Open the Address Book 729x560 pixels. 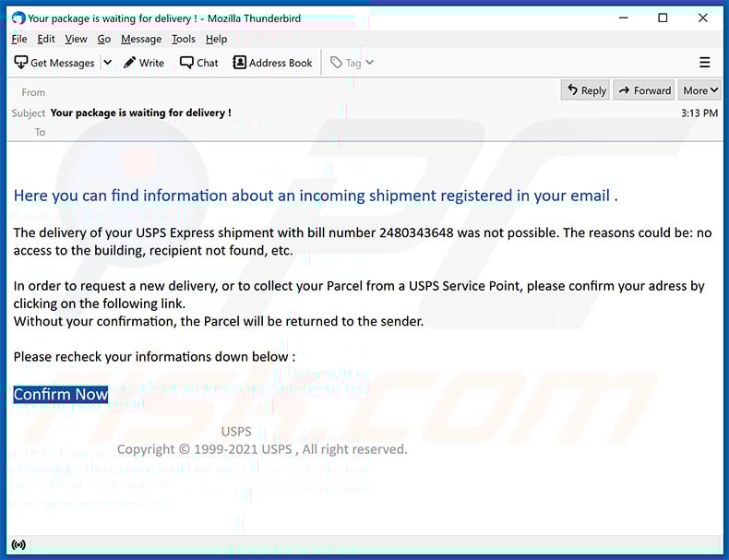coord(272,63)
